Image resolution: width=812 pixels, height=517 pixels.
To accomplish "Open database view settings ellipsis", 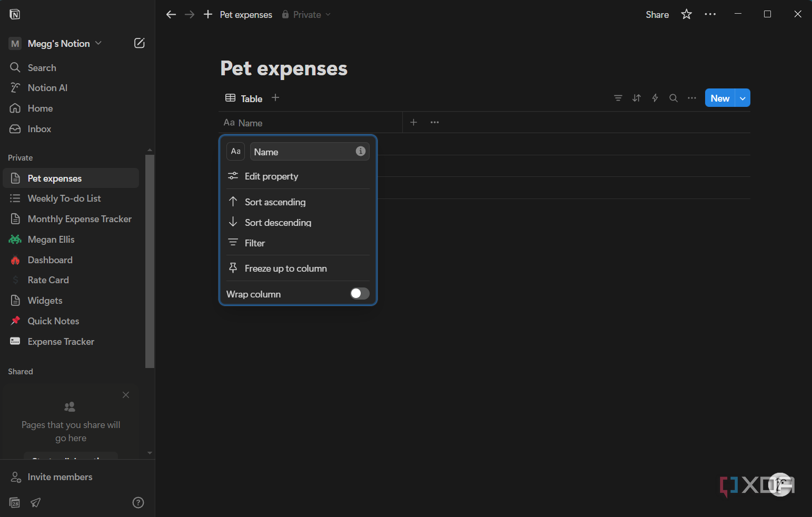I will (692, 98).
